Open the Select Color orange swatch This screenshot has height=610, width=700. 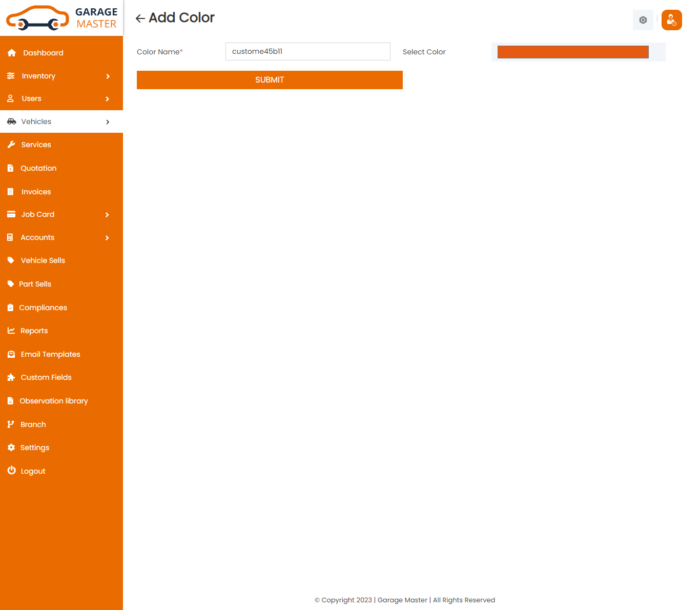(x=572, y=52)
